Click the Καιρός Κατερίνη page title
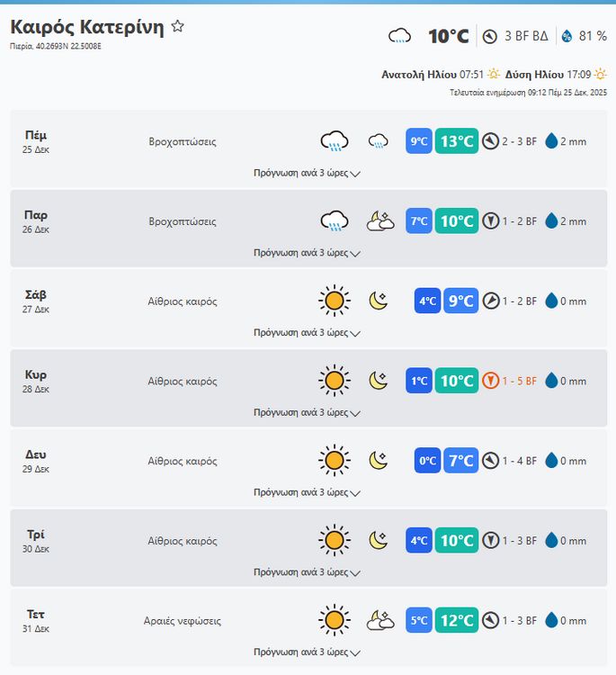Screen dimensions: 616x675 [87, 27]
